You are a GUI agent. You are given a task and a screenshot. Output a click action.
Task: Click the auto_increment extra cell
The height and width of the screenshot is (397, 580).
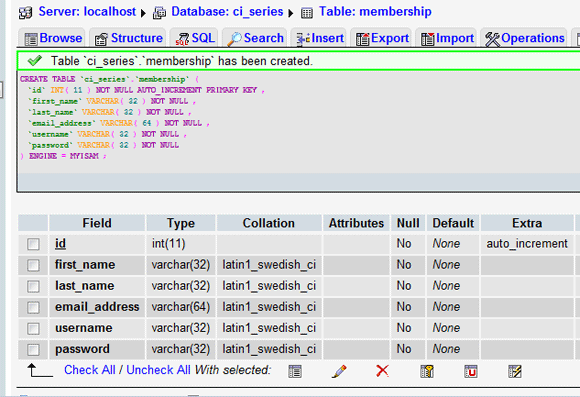click(527, 243)
